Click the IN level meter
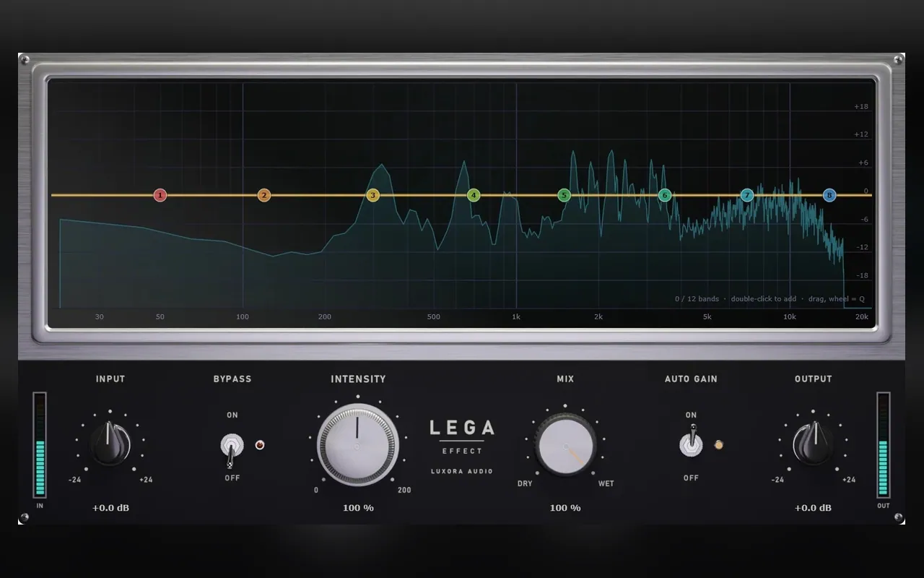 point(40,445)
